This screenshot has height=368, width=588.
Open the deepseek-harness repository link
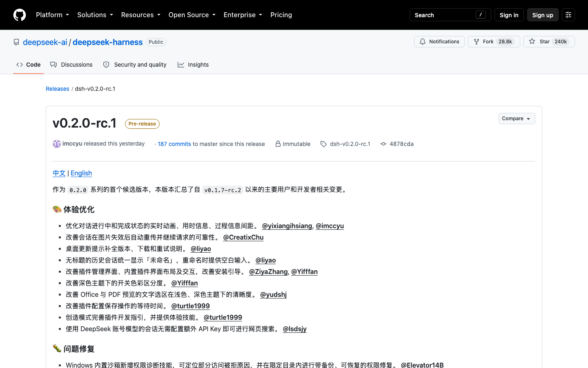(108, 42)
